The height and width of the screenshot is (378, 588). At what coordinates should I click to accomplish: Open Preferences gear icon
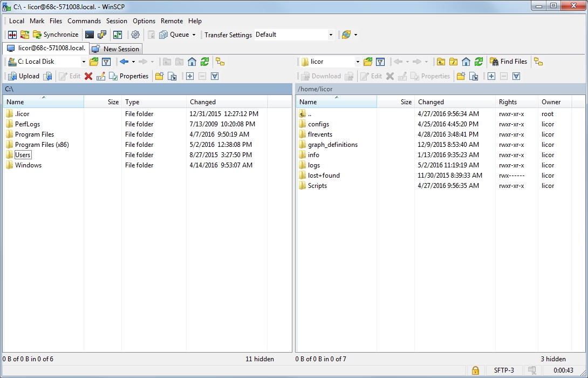click(135, 35)
